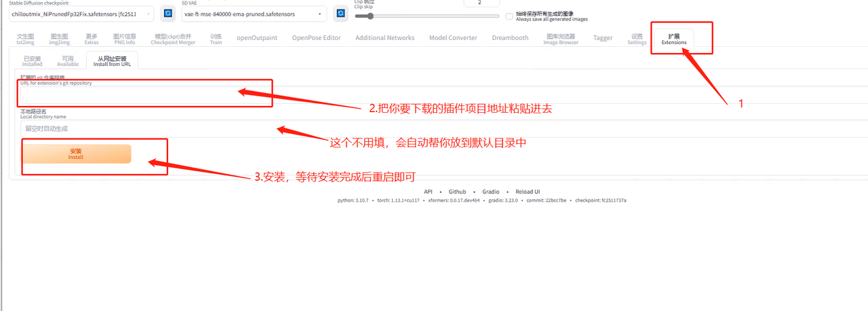The width and height of the screenshot is (868, 311).
Task: Switch to the txt2img tab
Action: point(25,39)
